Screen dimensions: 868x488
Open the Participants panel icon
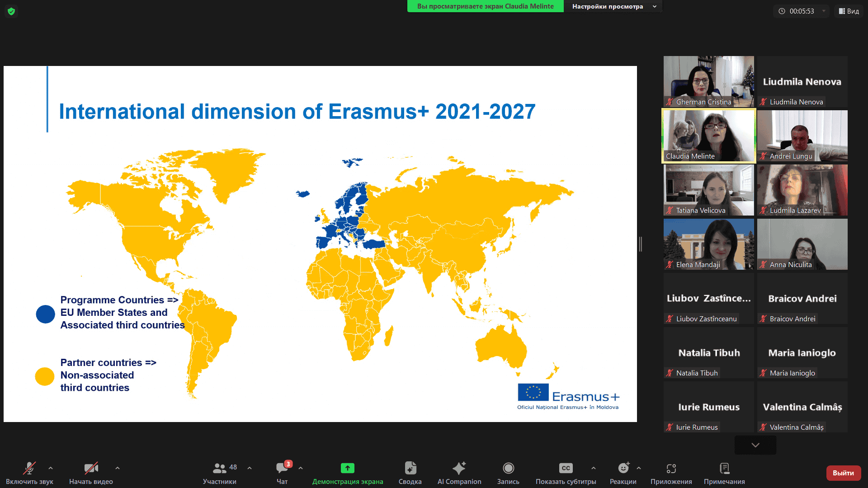(220, 468)
